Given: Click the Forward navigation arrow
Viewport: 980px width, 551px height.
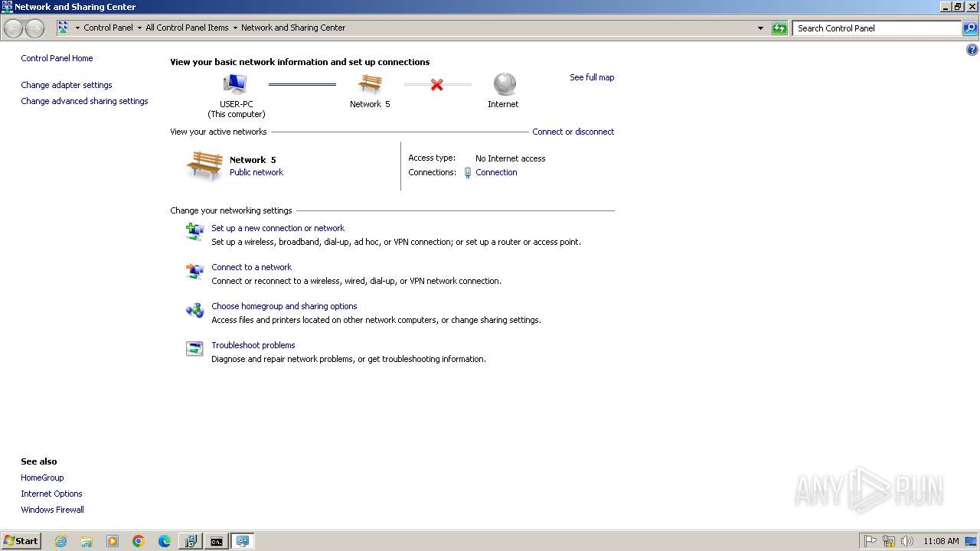Looking at the screenshot, I should point(34,28).
